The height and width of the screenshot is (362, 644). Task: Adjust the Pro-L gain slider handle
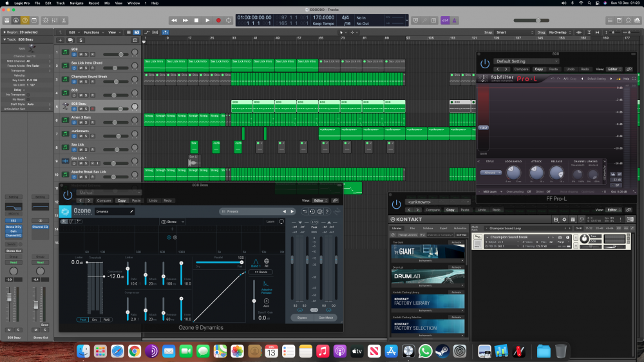pos(483,128)
